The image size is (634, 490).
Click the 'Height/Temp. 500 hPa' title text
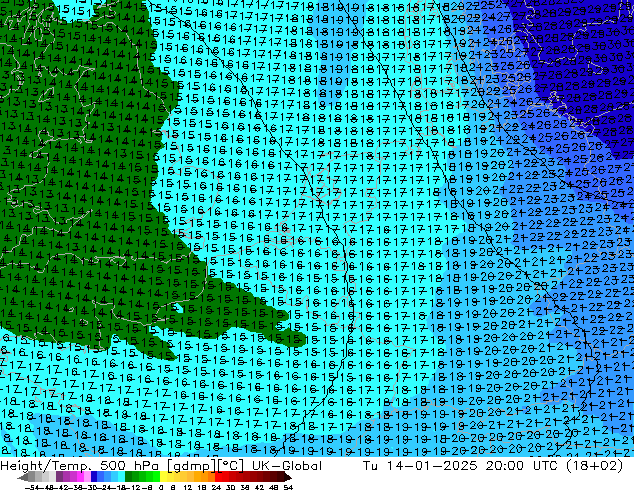(x=78, y=466)
